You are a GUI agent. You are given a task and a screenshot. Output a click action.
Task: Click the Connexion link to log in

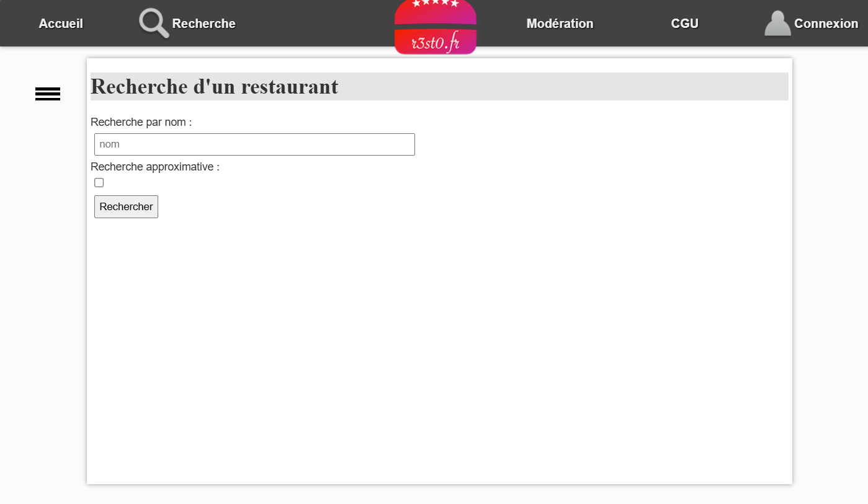[x=826, y=24]
